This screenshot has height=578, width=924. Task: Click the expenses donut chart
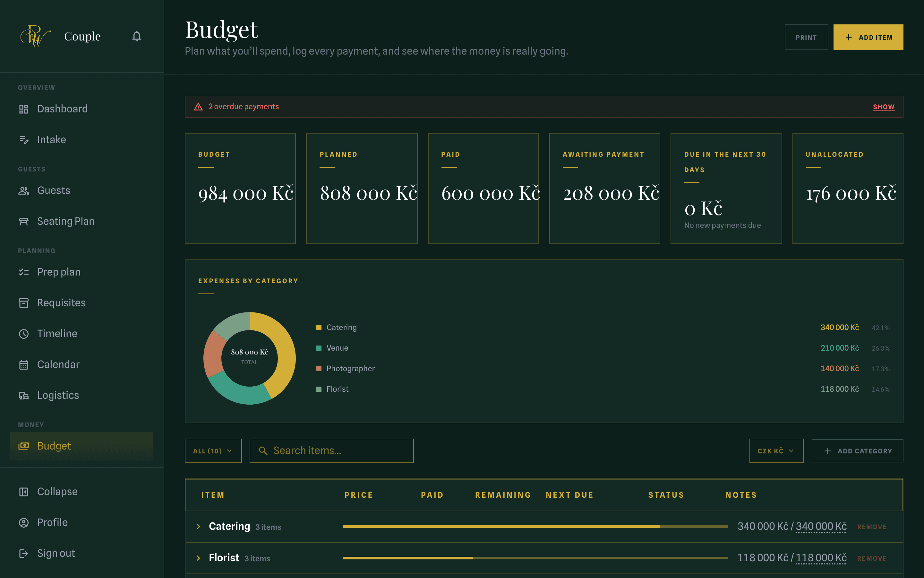(x=249, y=358)
